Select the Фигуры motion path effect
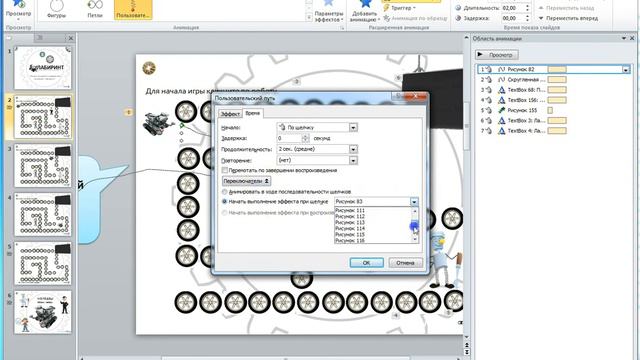Screen dimensions: 640x360 56,10
